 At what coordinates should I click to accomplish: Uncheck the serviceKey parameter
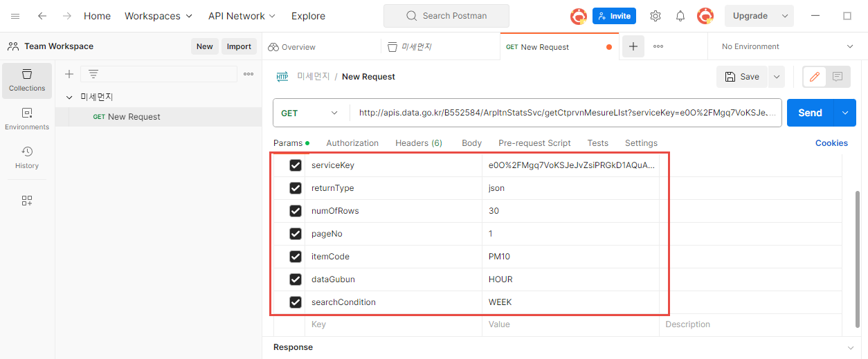point(296,165)
